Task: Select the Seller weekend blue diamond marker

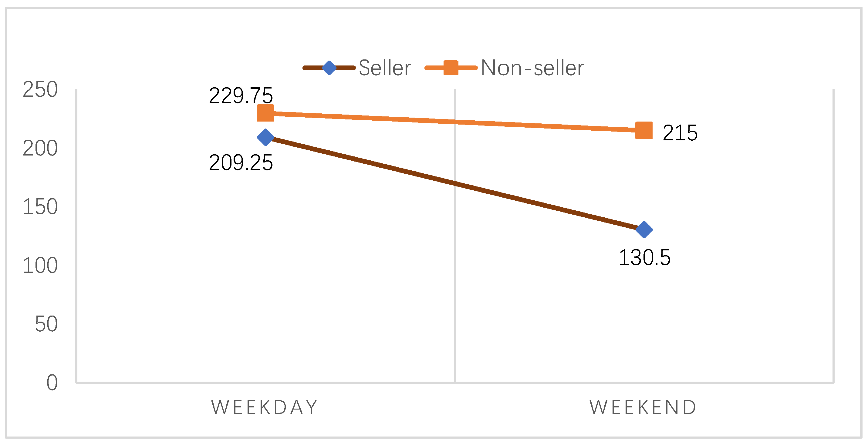Action: click(x=644, y=230)
